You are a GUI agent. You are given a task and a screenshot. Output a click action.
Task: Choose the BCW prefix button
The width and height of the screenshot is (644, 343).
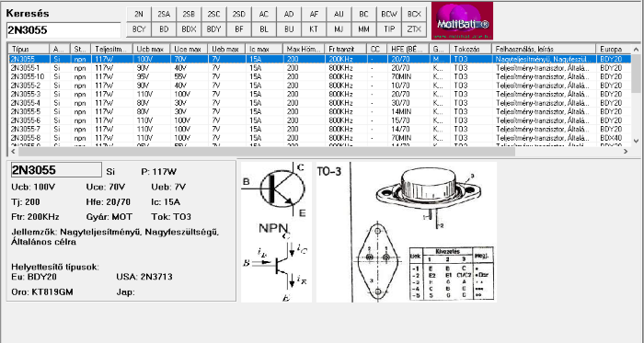(389, 14)
